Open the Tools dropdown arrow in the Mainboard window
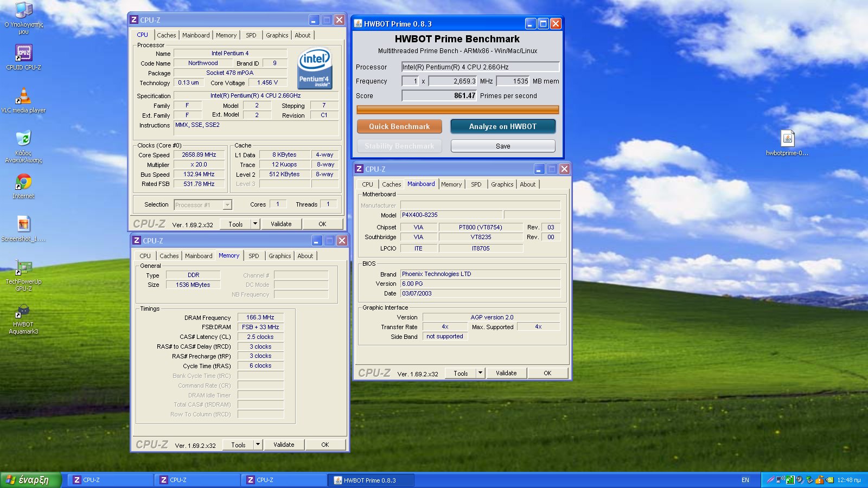 pos(480,373)
